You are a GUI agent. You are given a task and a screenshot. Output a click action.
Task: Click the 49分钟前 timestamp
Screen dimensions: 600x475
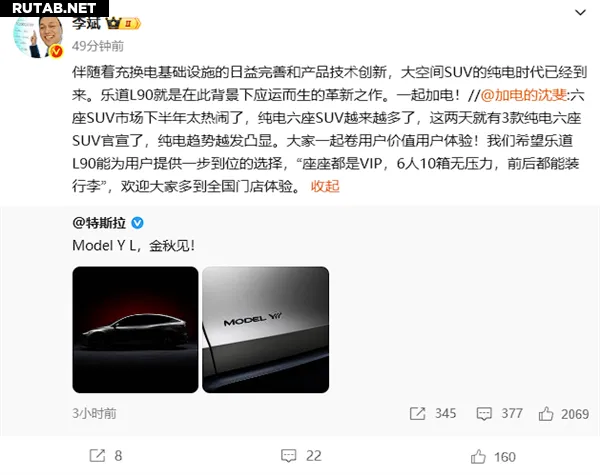click(98, 46)
